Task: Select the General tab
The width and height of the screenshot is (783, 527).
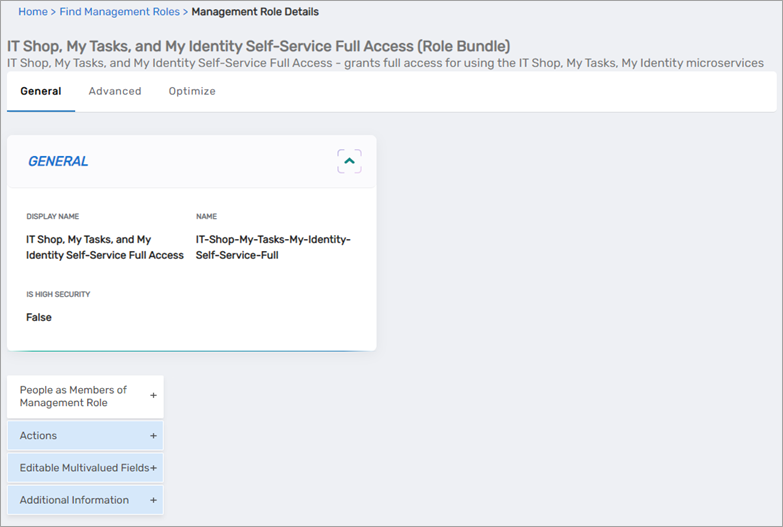Action: (x=41, y=91)
